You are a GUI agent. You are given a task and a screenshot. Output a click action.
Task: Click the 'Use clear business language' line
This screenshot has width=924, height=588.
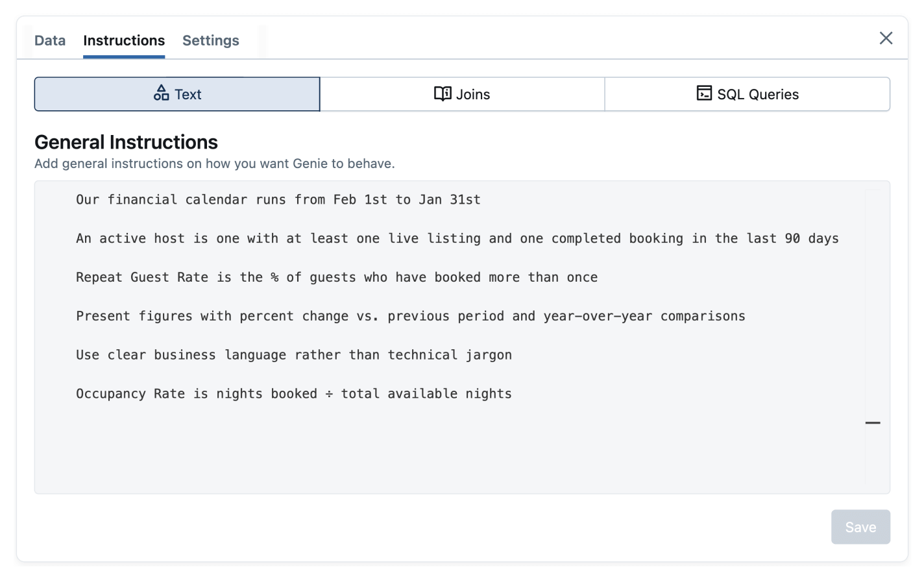point(293,356)
